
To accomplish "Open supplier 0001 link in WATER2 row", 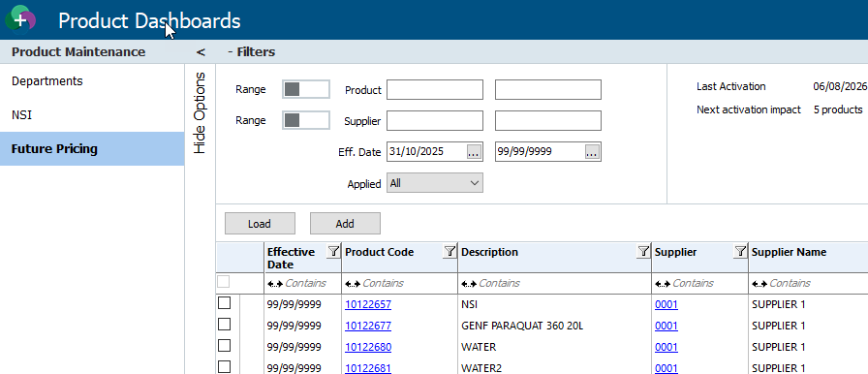I will 666,368.
